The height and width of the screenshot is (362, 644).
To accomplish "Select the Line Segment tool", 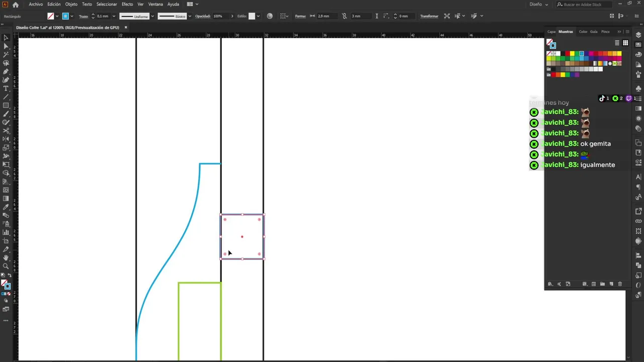I will coord(6,97).
